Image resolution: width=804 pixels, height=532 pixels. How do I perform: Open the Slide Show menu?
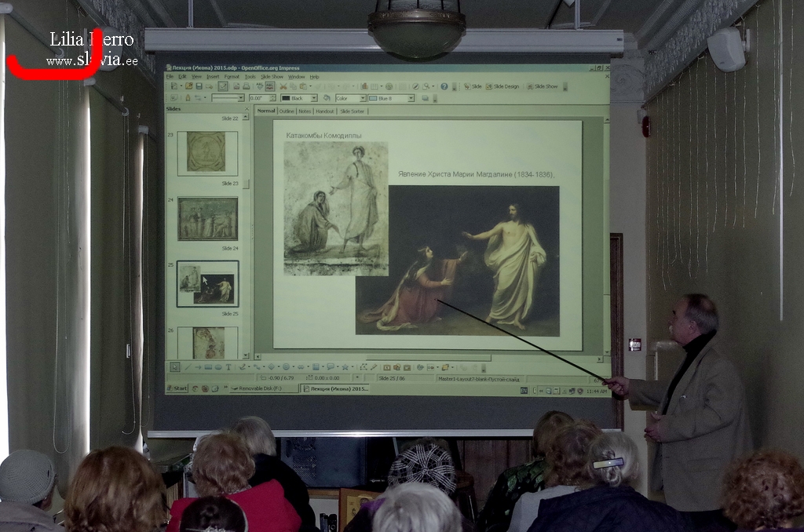(x=272, y=77)
